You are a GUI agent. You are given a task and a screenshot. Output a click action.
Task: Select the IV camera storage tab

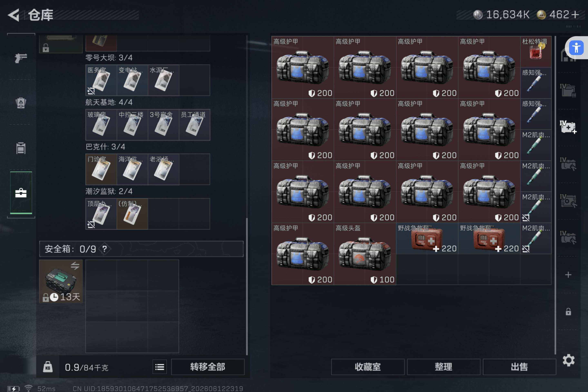click(x=568, y=200)
